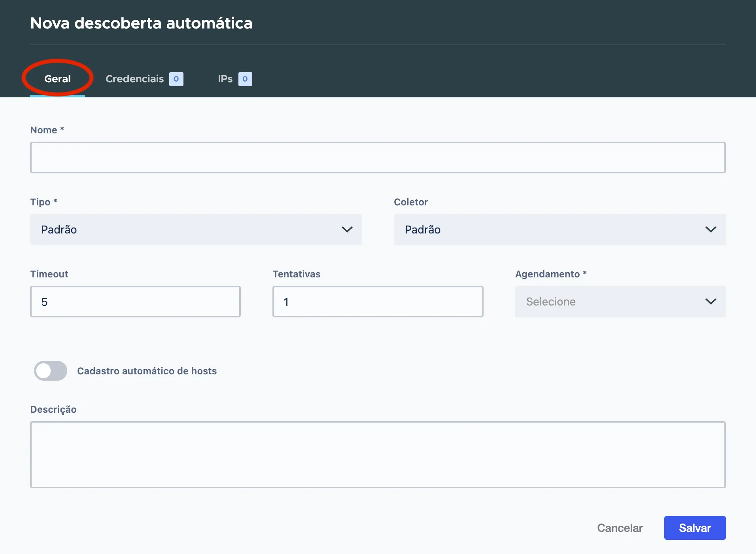Click the Salvar button
Screen dimensions: 756x554
(695, 528)
